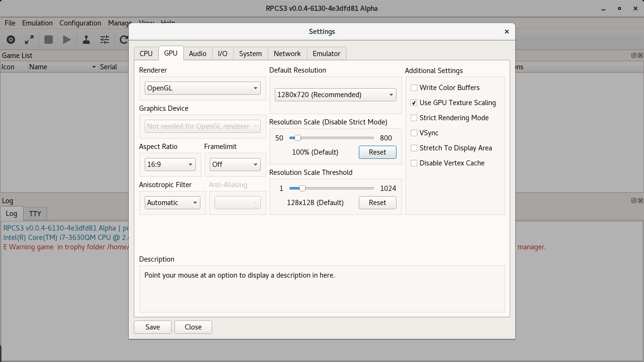Click the Close button in Settings
Image resolution: width=644 pixels, height=362 pixels.
(193, 327)
